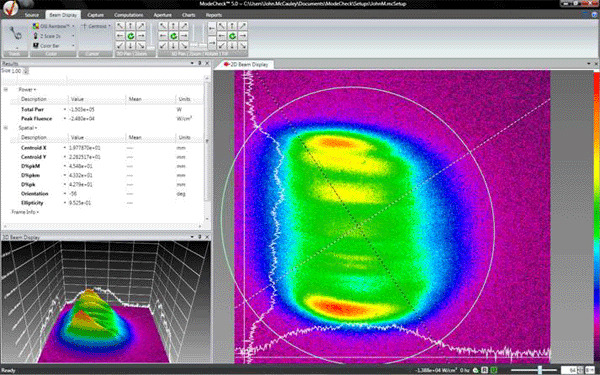This screenshot has height=375, width=600.
Task: Click the pan hand tool in Tools group
Action: pyautogui.click(x=15, y=34)
